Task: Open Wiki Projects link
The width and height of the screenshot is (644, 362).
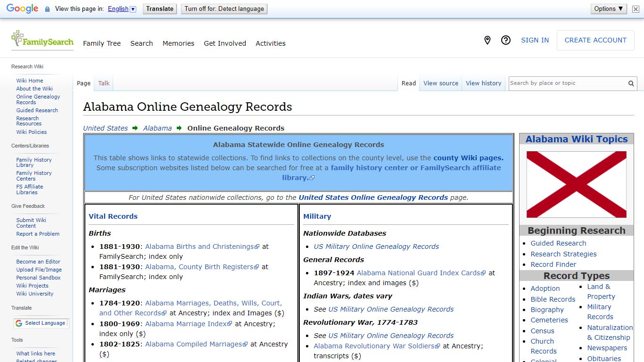Action: (33, 286)
